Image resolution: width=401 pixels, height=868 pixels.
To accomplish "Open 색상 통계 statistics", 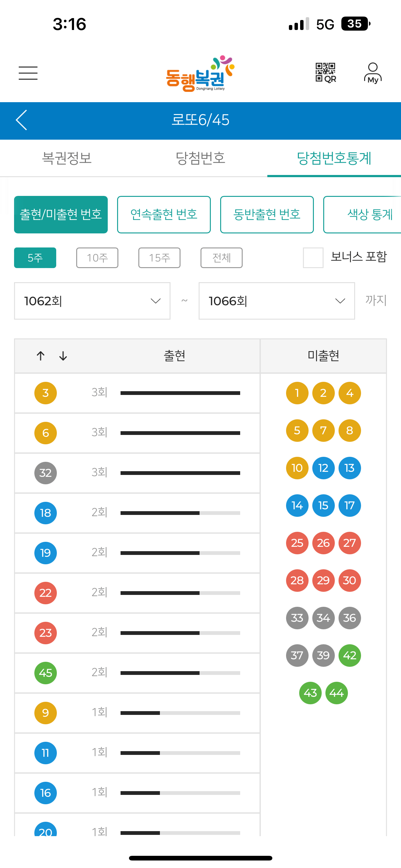I will tap(370, 214).
